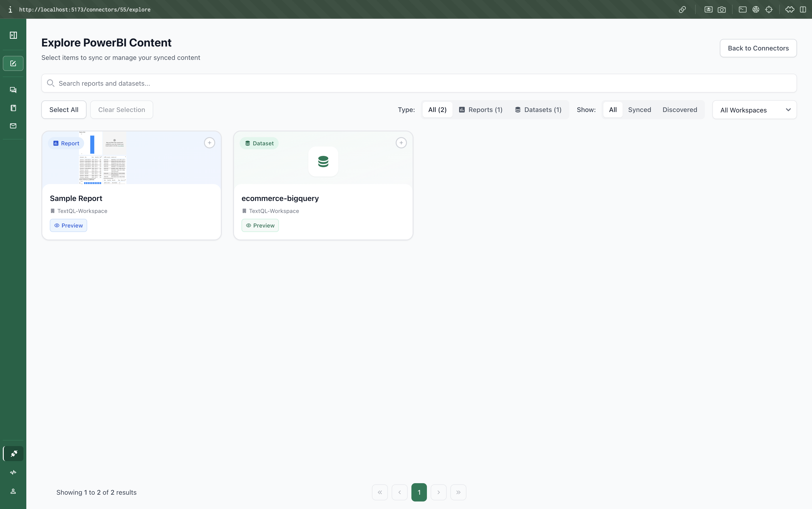Click the new chat compose icon
Screen dimensions: 812x509
[x=13, y=63]
